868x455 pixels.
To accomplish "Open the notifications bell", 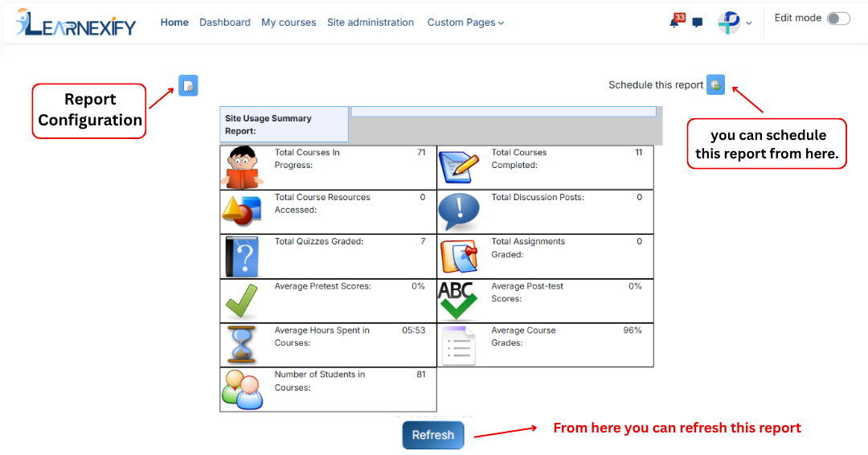I will click(x=674, y=23).
